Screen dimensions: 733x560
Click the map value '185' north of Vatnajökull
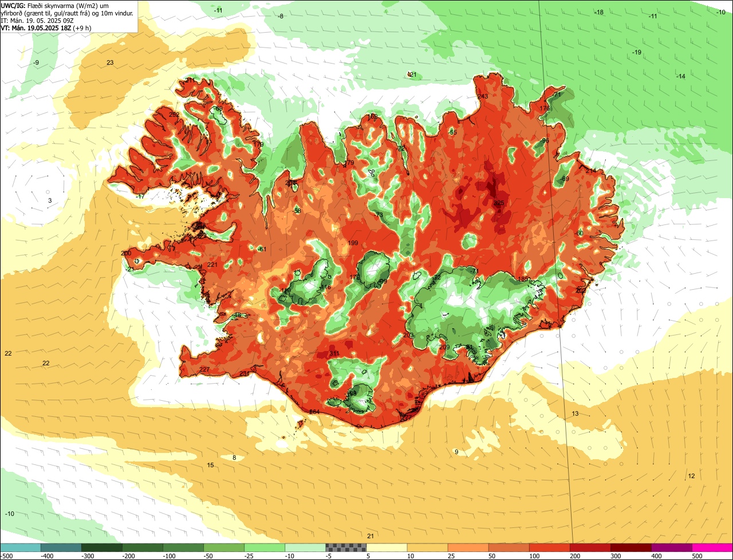(523, 279)
